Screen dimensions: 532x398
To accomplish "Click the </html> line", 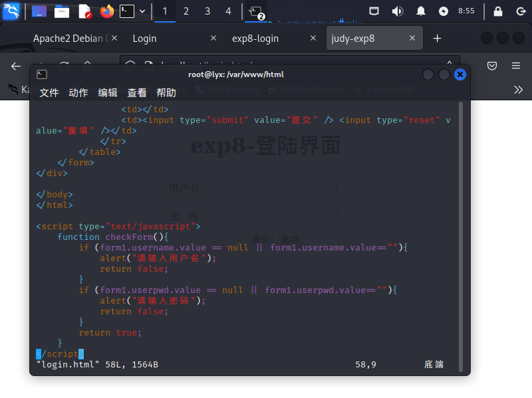I will tap(55, 205).
